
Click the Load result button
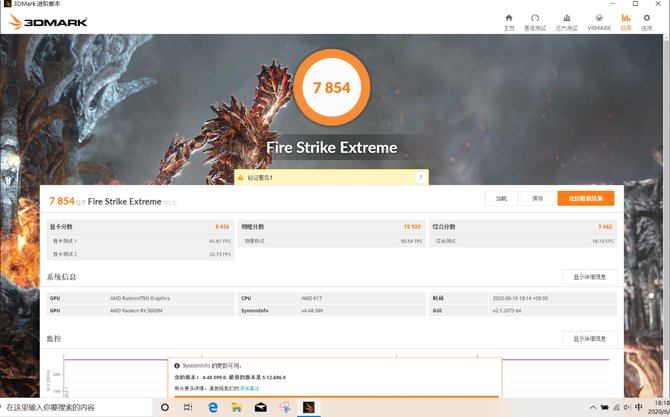click(501, 199)
